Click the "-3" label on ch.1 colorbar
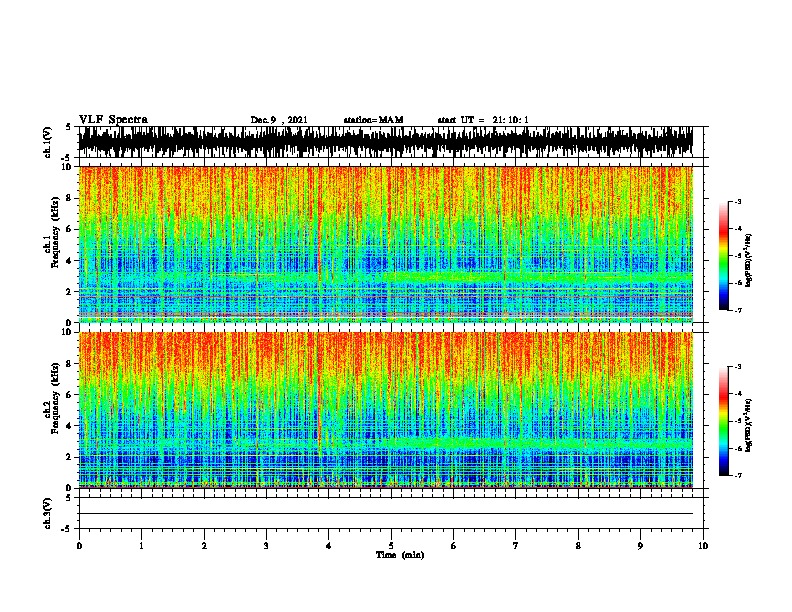Viewport: 792px width, 612px height. click(x=738, y=201)
